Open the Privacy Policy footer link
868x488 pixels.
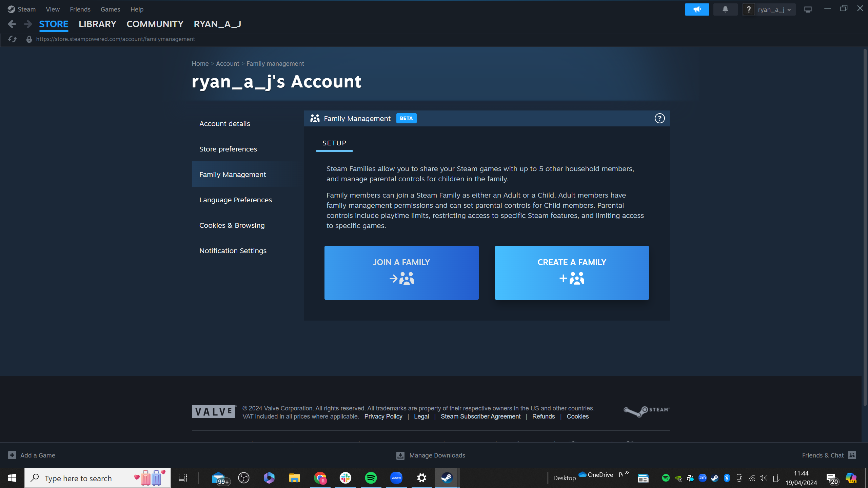click(383, 416)
